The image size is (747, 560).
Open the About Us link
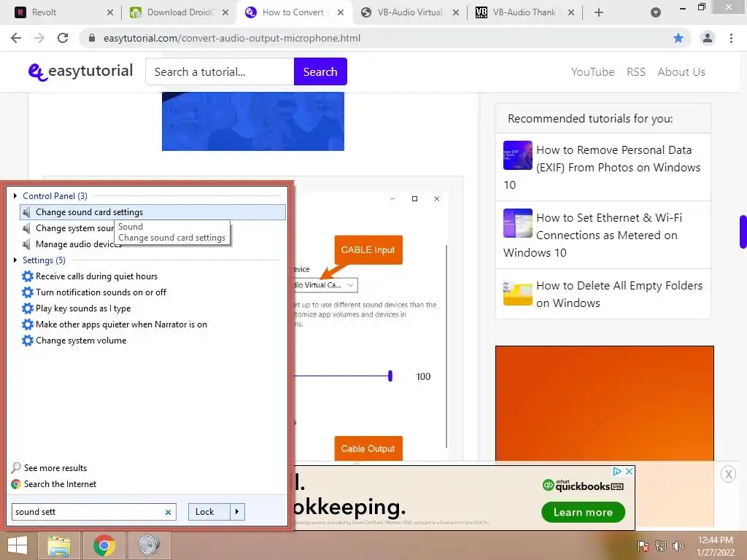(x=681, y=72)
